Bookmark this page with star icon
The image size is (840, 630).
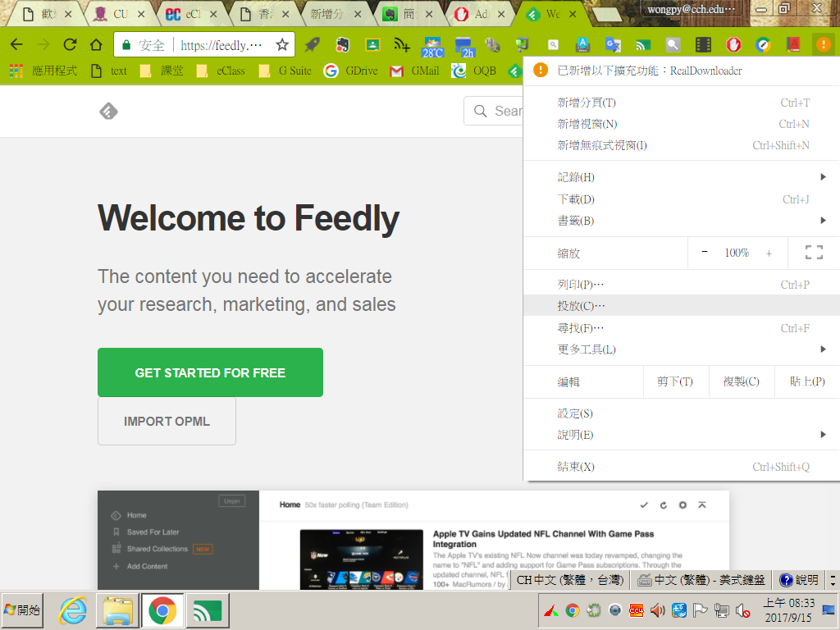point(281,45)
